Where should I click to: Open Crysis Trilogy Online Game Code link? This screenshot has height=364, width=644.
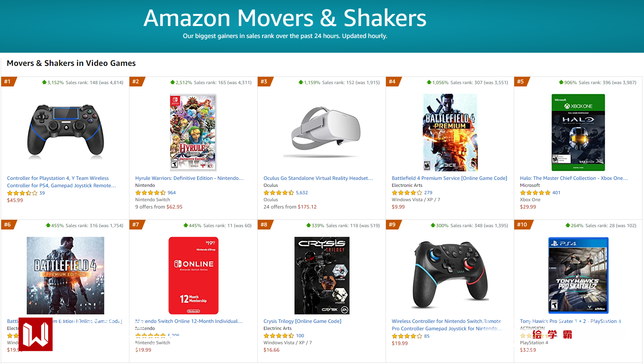coord(302,321)
